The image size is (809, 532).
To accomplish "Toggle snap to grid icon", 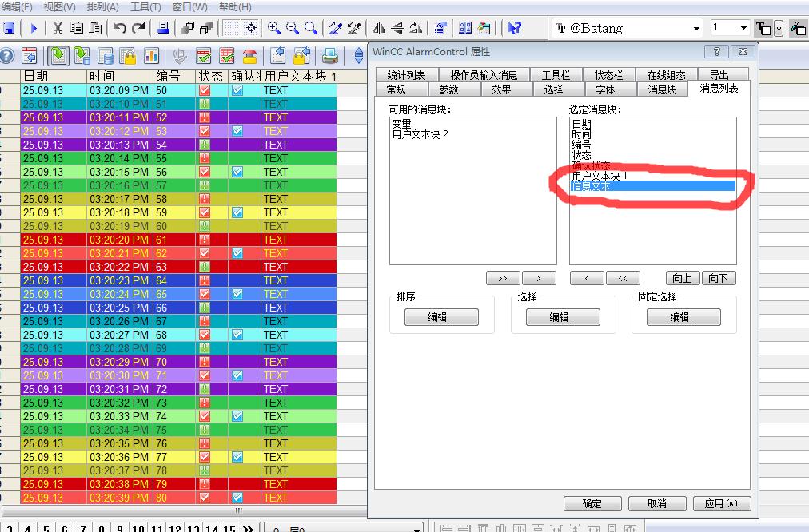I will click(251, 28).
